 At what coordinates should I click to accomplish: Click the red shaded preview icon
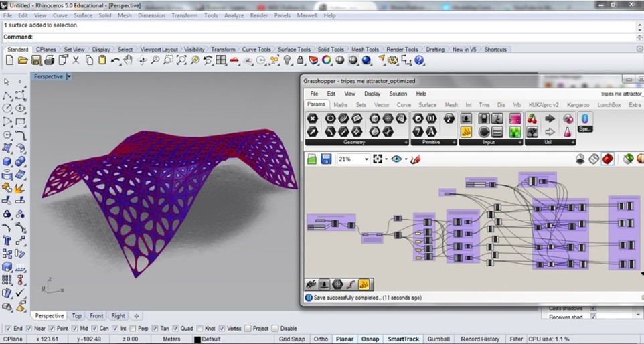point(607,159)
